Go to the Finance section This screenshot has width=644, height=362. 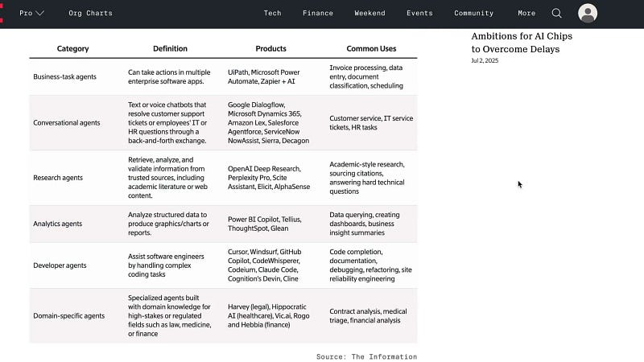click(318, 13)
